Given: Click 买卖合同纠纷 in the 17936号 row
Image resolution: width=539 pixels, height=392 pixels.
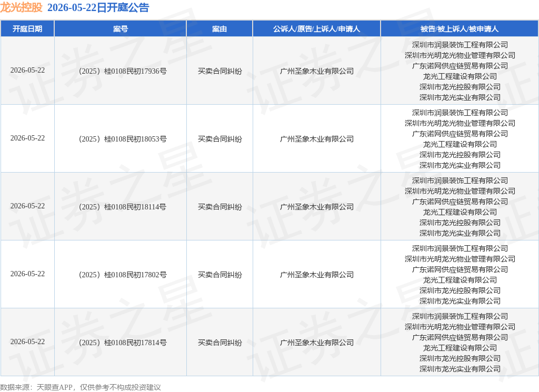Looking at the screenshot, I should [x=219, y=71].
